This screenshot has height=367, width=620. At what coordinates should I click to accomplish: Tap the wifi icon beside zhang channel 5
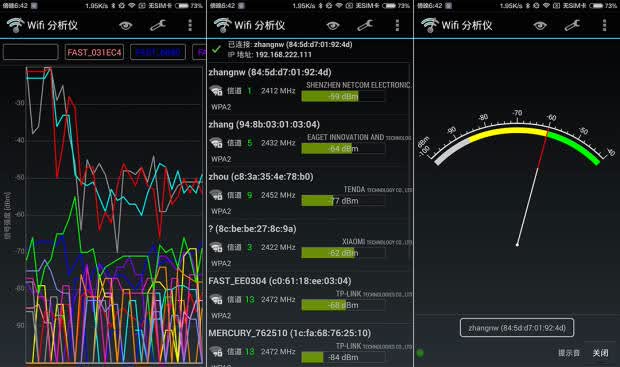216,143
